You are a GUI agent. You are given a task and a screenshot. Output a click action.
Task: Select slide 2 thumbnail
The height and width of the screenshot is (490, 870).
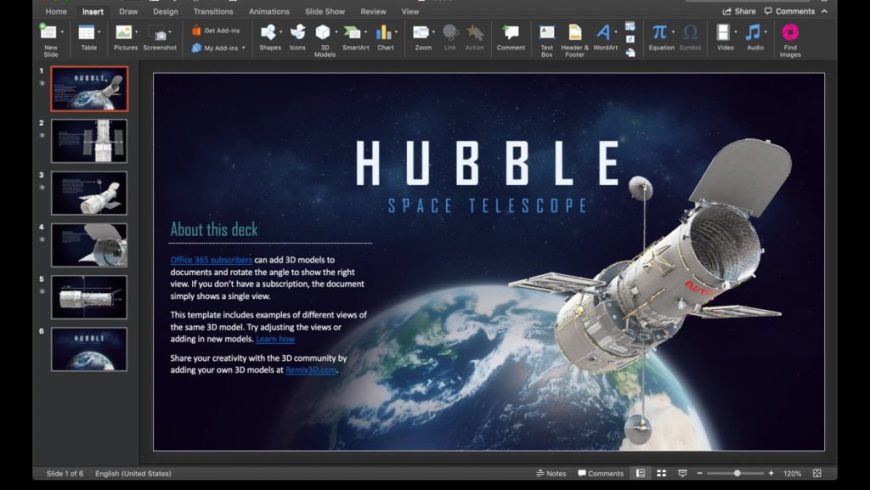(89, 141)
